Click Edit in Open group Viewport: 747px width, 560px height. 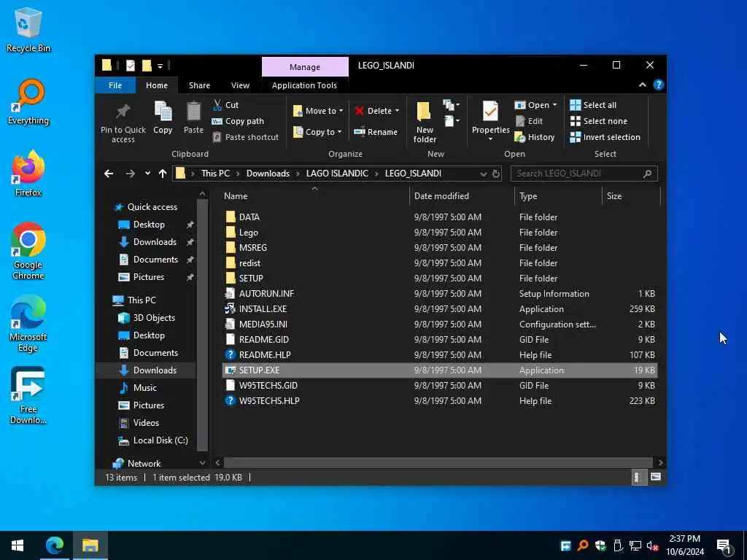(529, 121)
